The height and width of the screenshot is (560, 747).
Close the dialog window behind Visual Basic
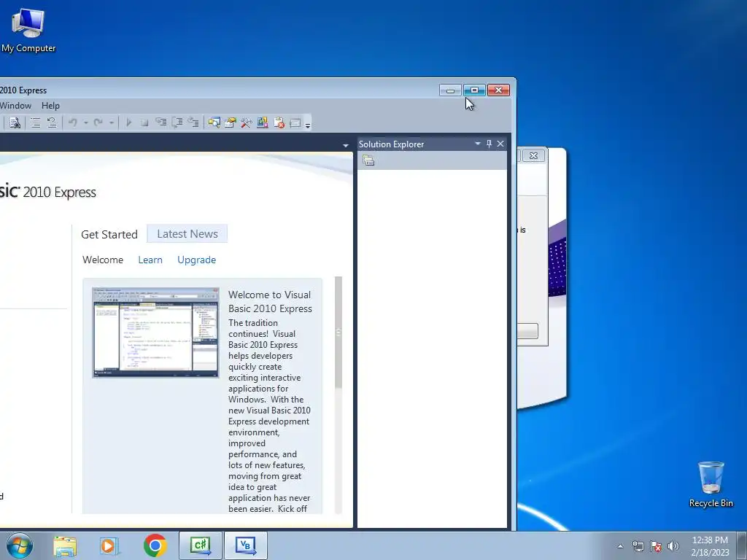tap(533, 156)
